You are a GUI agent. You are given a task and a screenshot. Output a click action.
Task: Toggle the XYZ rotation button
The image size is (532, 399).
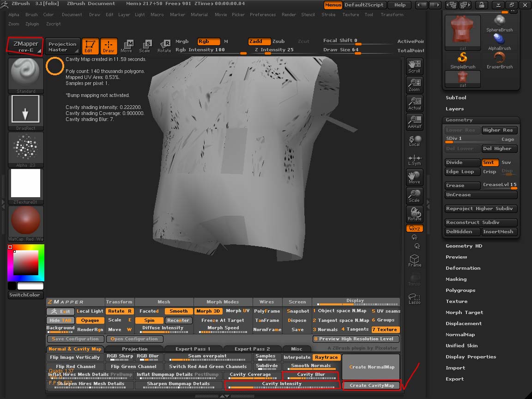coord(414,228)
